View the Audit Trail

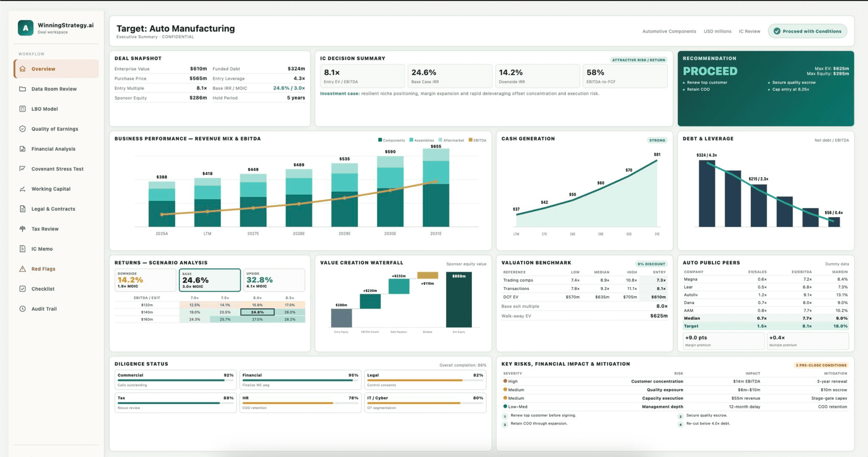coord(56,309)
